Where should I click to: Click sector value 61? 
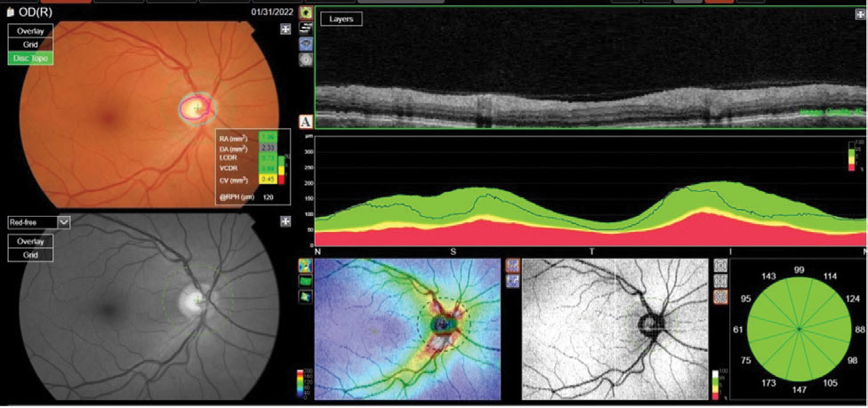click(737, 330)
